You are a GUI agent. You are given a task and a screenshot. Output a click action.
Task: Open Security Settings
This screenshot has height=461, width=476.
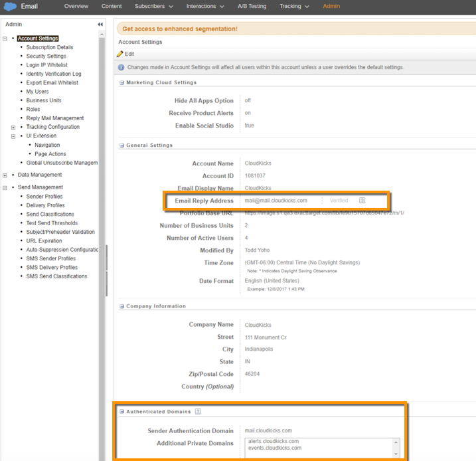tap(46, 56)
